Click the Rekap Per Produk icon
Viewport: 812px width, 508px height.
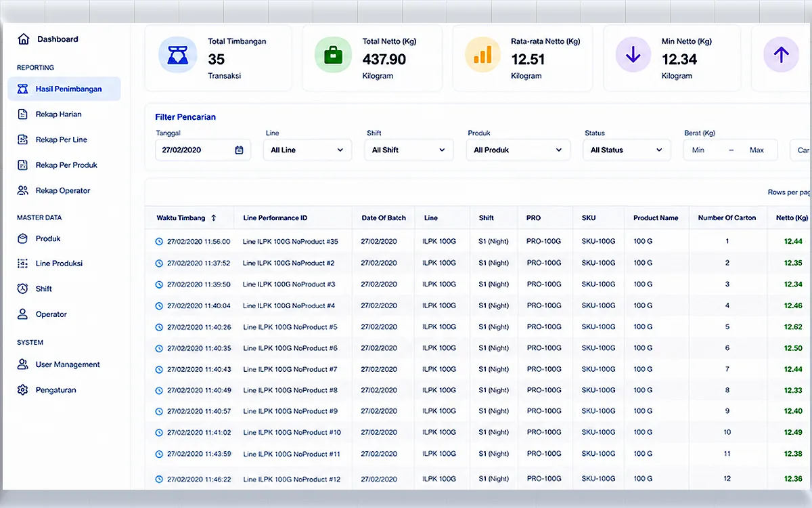click(23, 165)
